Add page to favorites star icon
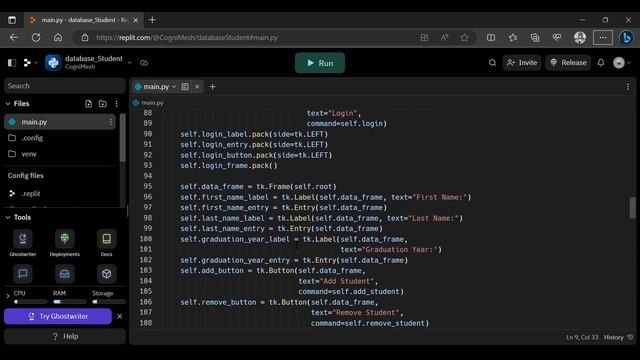 (464, 38)
